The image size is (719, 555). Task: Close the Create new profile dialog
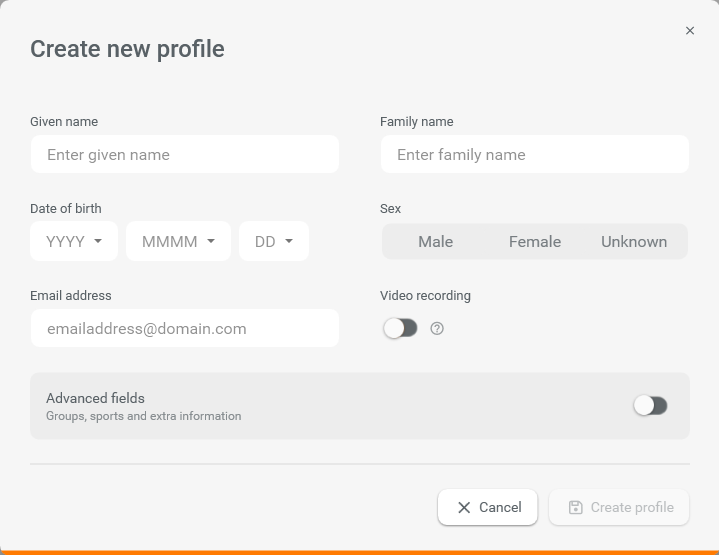coord(690,31)
